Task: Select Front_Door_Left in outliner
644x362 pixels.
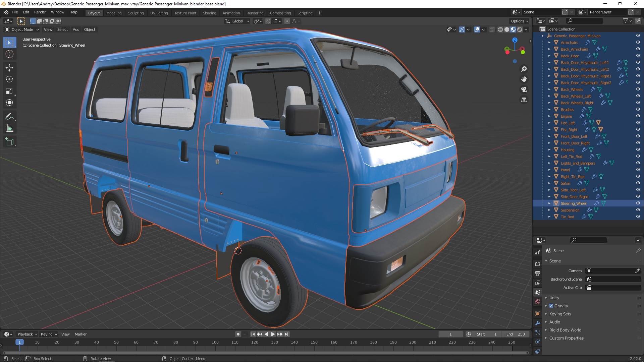Action: (x=574, y=136)
